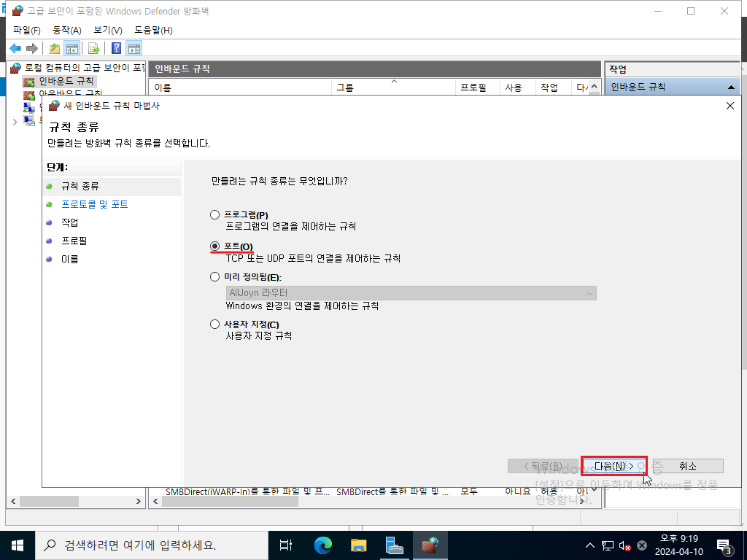Viewport: 747px width, 560px height.
Task: Click the firewall app taskbar icon
Action: pos(430,545)
